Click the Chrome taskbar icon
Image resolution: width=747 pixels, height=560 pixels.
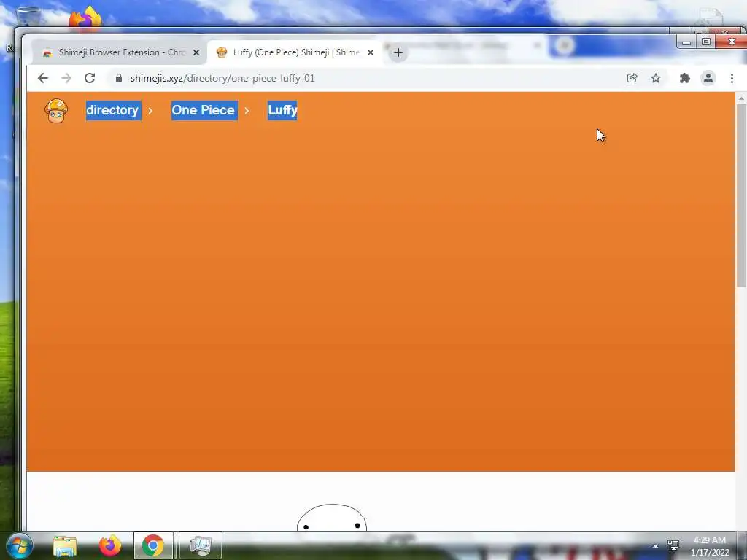click(153, 545)
